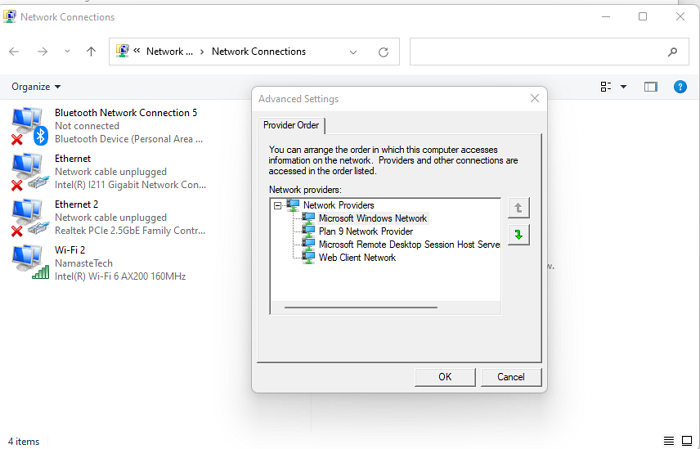Click the horizontal scrollbar in providers list
Viewport: 700px width, 449px height.
point(361,308)
